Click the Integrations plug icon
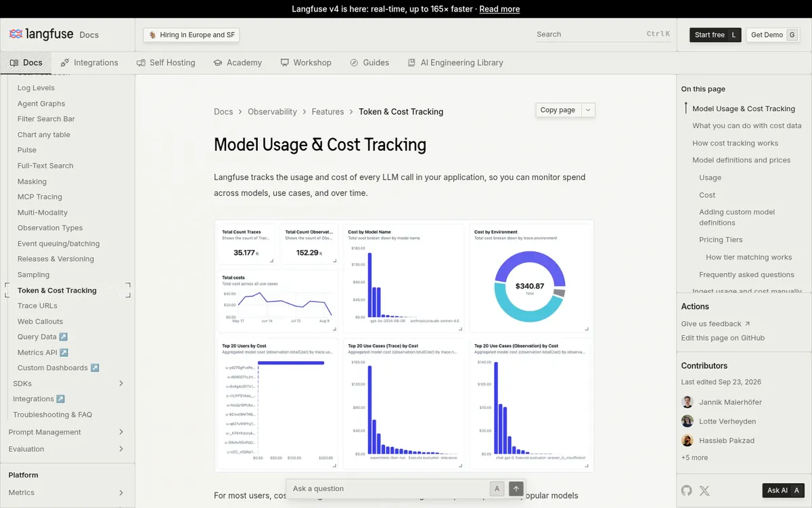Image resolution: width=812 pixels, height=508 pixels. [65, 62]
